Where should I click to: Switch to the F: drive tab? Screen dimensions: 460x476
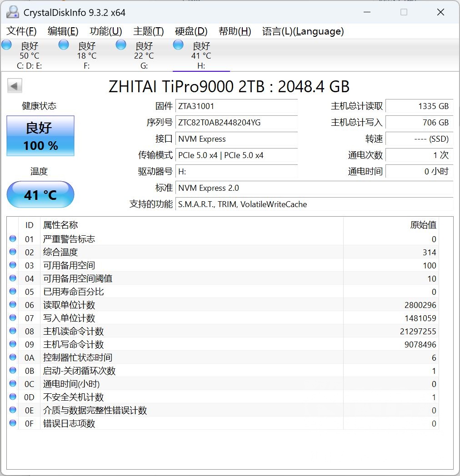(86, 55)
